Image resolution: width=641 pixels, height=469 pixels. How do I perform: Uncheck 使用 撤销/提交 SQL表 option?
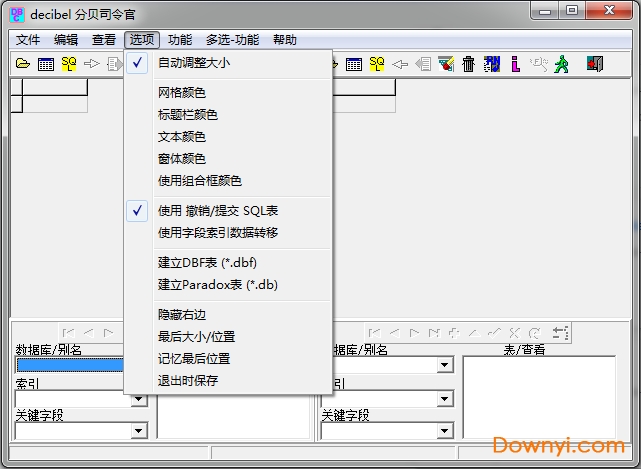pos(218,211)
